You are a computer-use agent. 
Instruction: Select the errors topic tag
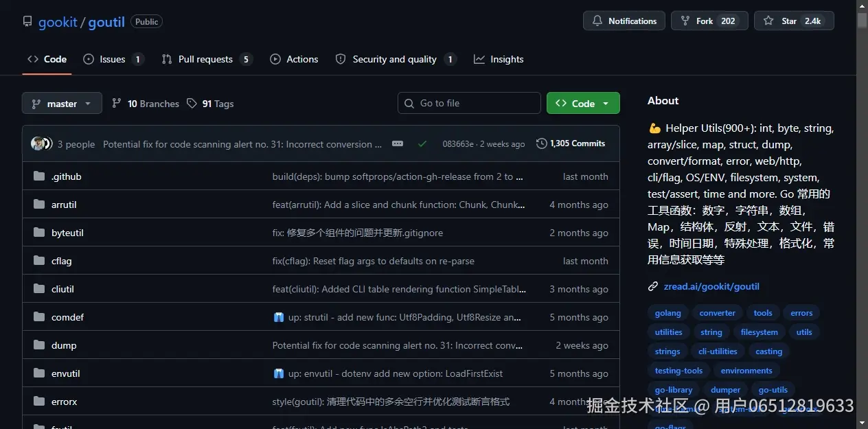coord(801,313)
